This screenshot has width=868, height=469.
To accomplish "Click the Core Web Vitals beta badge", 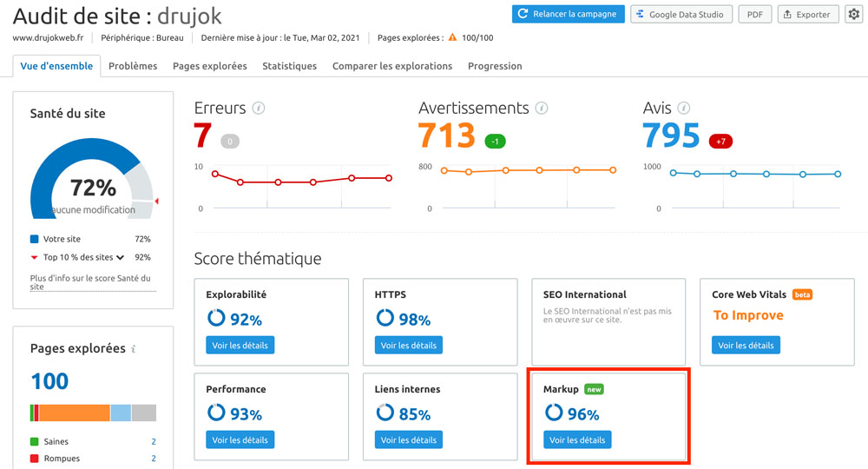I will pyautogui.click(x=802, y=294).
